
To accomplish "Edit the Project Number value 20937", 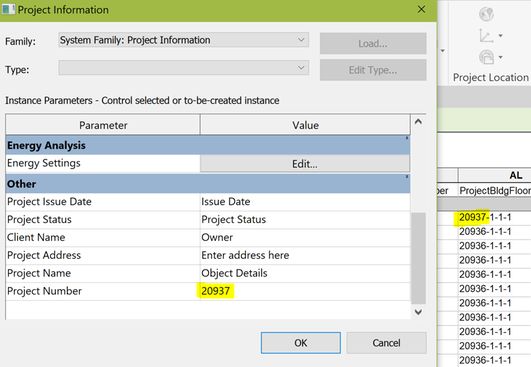I will [305, 291].
